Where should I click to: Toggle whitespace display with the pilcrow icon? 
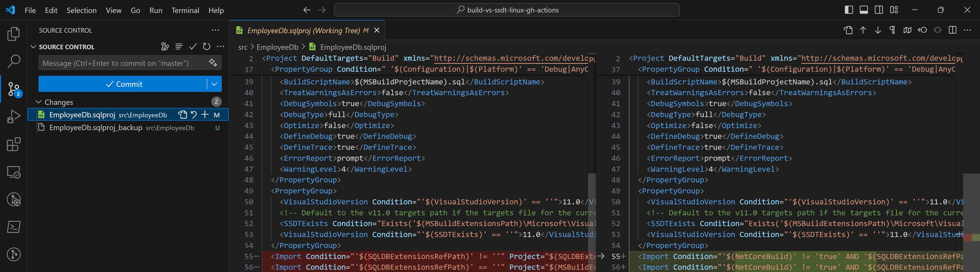(x=892, y=30)
